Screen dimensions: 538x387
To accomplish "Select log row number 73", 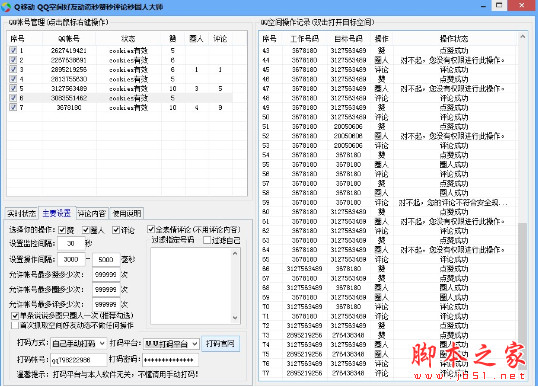I will (x=388, y=335).
